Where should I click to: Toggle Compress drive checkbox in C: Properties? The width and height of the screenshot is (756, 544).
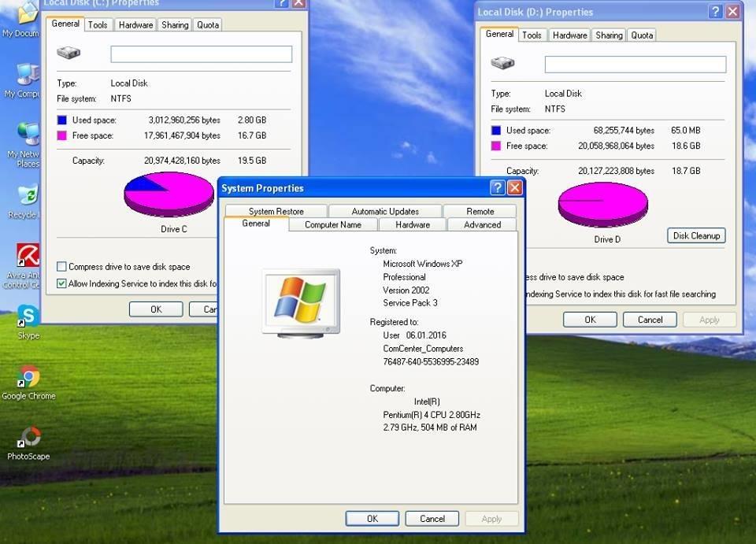pos(61,266)
